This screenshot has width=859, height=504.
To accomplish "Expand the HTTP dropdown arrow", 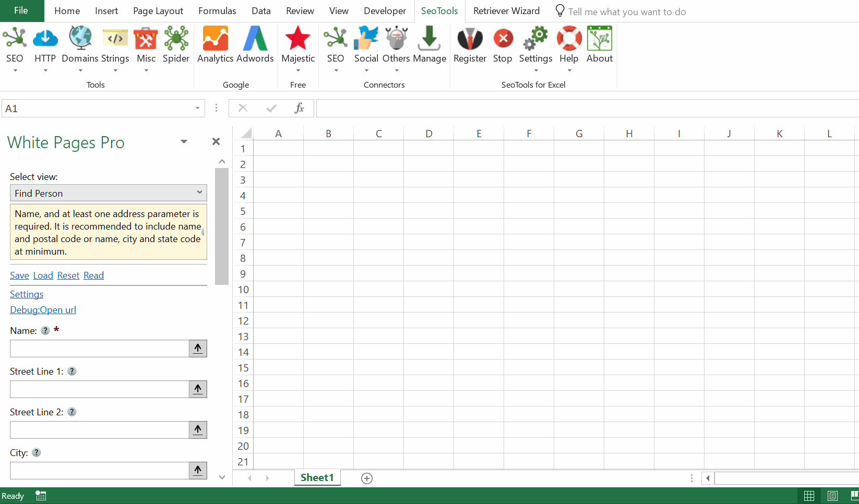I will click(45, 70).
